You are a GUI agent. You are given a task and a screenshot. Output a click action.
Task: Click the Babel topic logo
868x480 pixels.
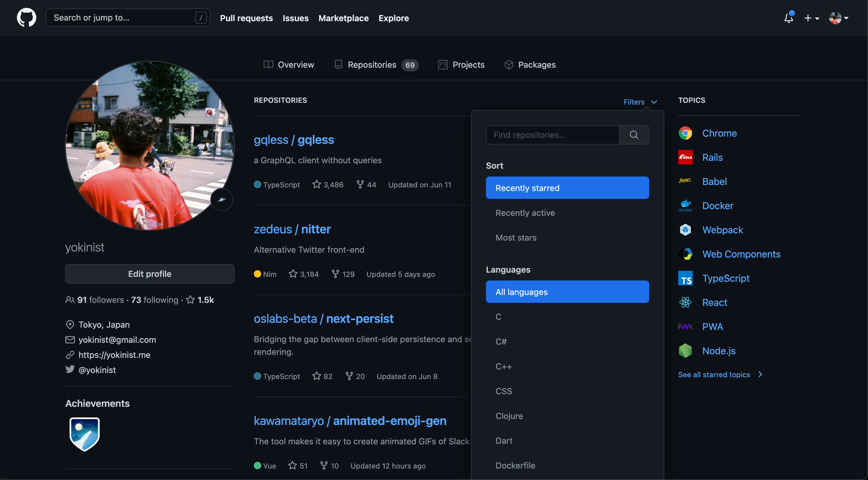coord(685,181)
